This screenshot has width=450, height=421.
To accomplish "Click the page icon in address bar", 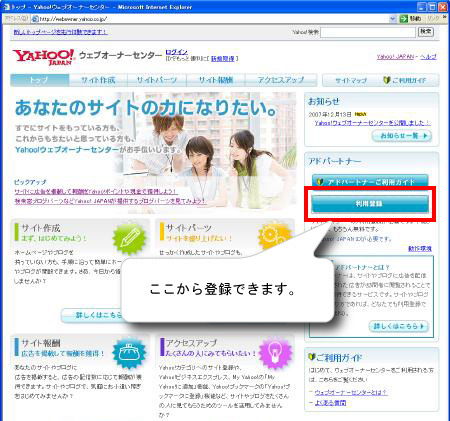I will click(x=35, y=19).
